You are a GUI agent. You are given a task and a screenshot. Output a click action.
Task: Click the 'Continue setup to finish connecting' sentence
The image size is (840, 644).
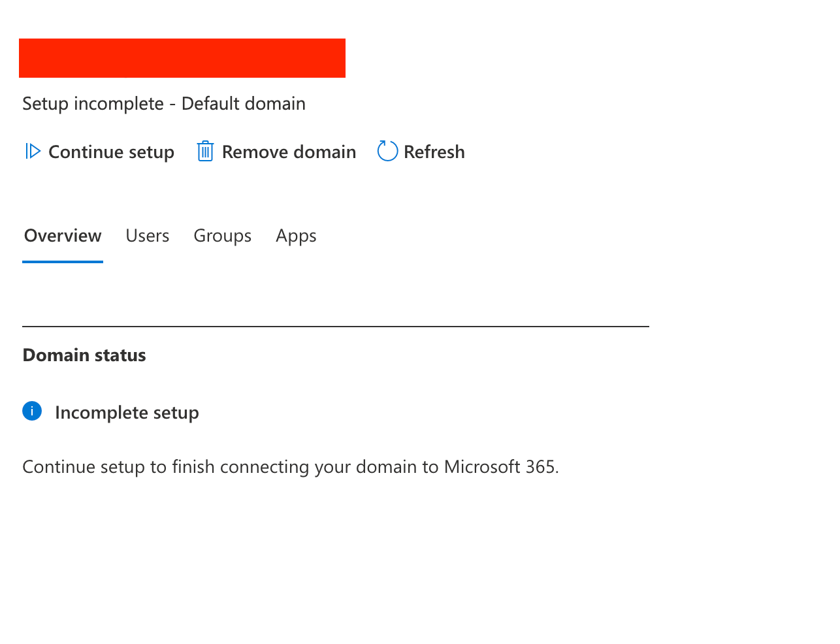(x=291, y=467)
